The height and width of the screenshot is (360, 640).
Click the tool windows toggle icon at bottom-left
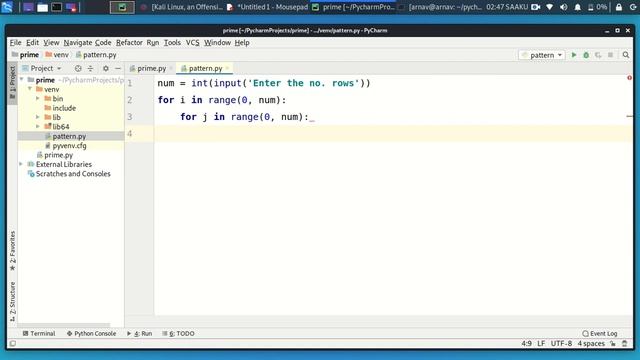click(x=13, y=344)
